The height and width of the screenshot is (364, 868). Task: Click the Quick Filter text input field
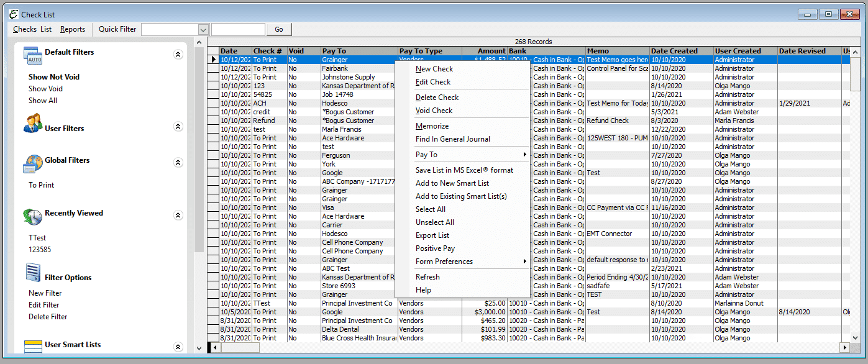click(x=238, y=29)
